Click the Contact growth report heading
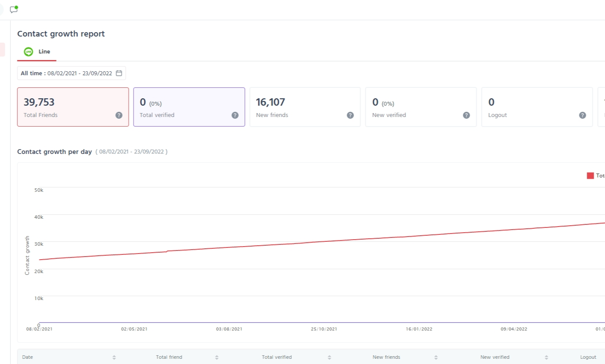 click(x=61, y=34)
